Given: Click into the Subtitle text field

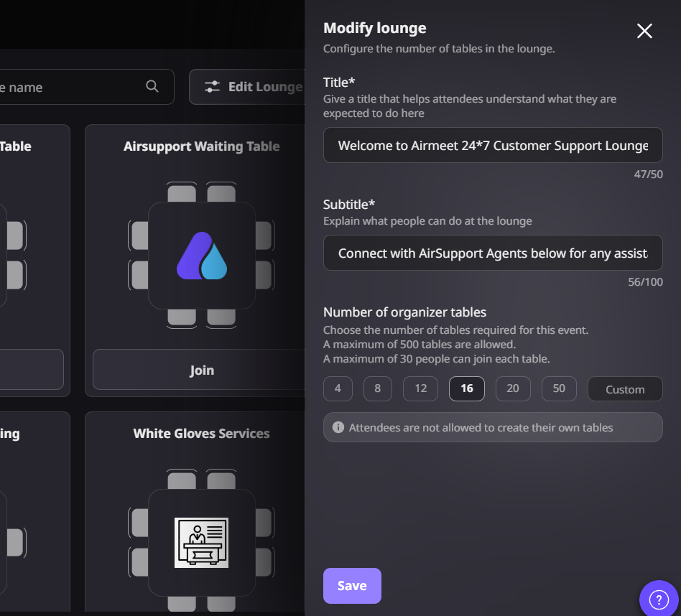Looking at the screenshot, I should (x=493, y=253).
